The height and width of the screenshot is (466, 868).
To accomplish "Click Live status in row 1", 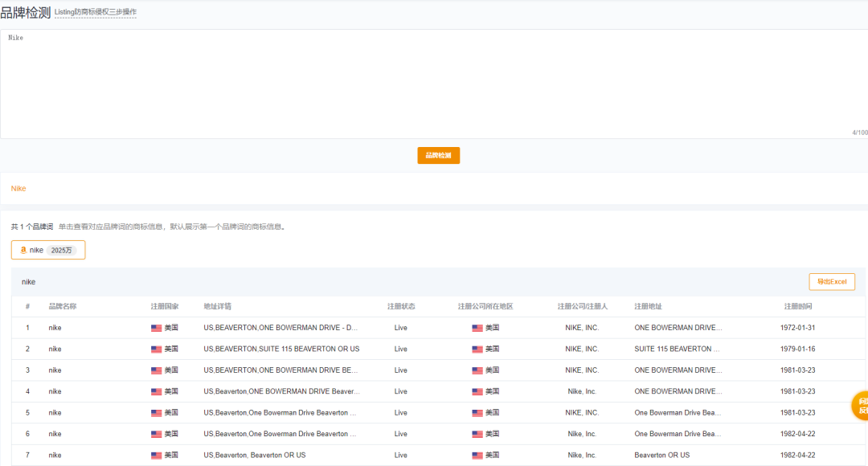I will point(401,328).
